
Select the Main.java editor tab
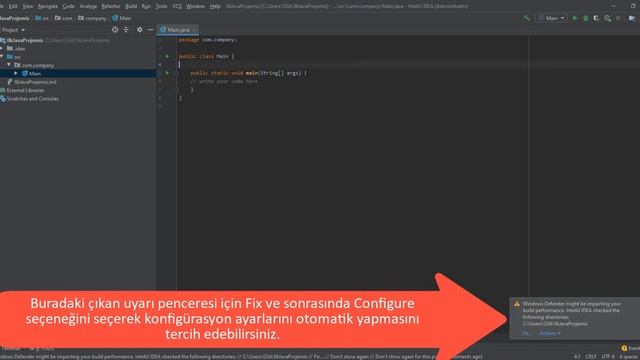click(x=178, y=30)
